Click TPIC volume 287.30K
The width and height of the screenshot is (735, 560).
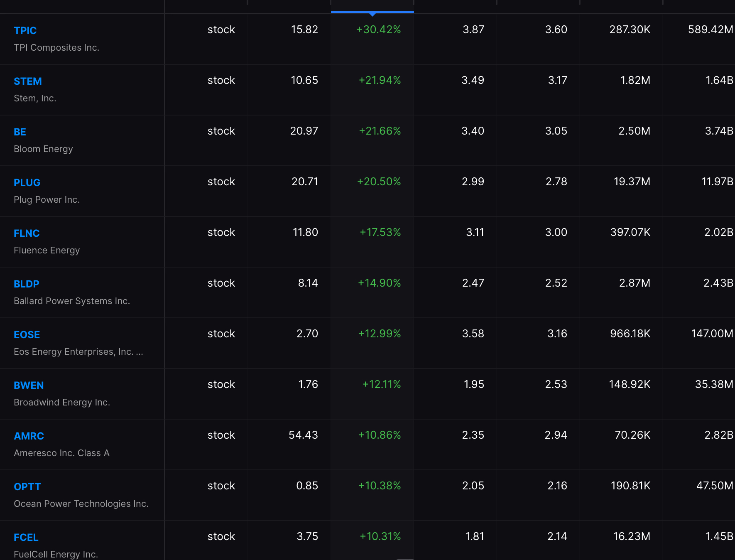[630, 29]
